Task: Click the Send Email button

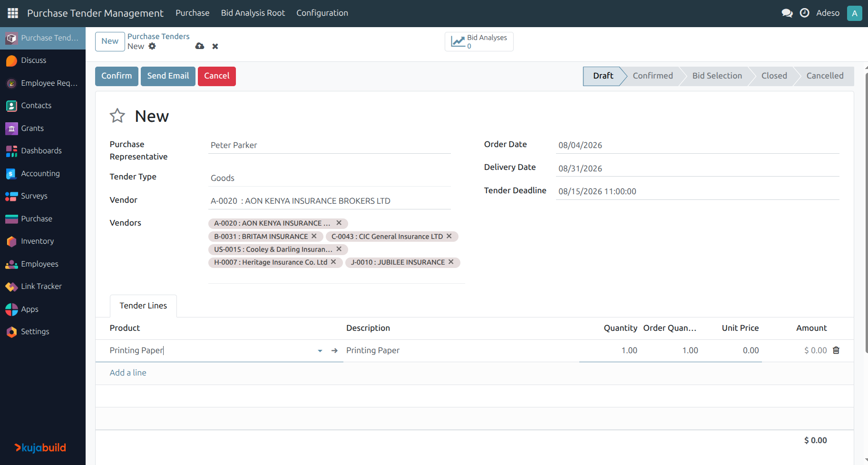Action: coord(168,76)
